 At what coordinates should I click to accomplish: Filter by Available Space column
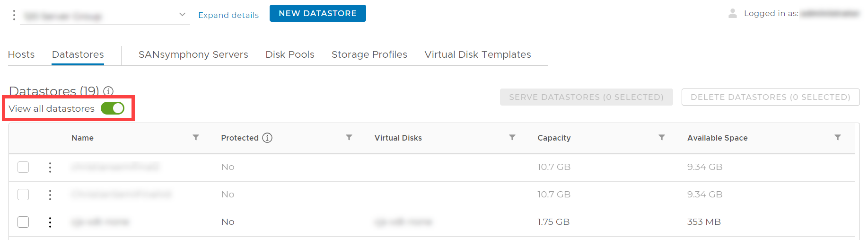click(838, 137)
